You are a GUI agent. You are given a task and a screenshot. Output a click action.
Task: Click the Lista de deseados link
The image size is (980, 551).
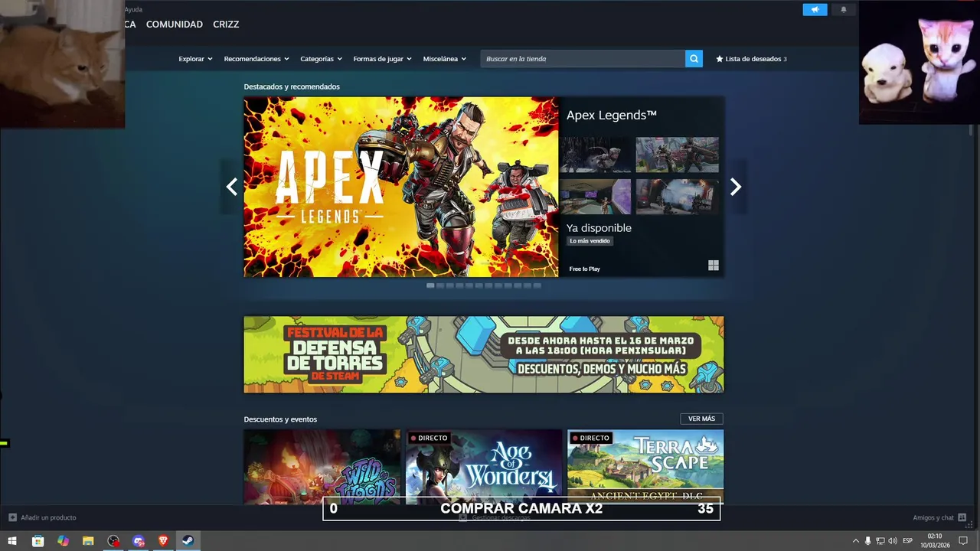pos(751,59)
